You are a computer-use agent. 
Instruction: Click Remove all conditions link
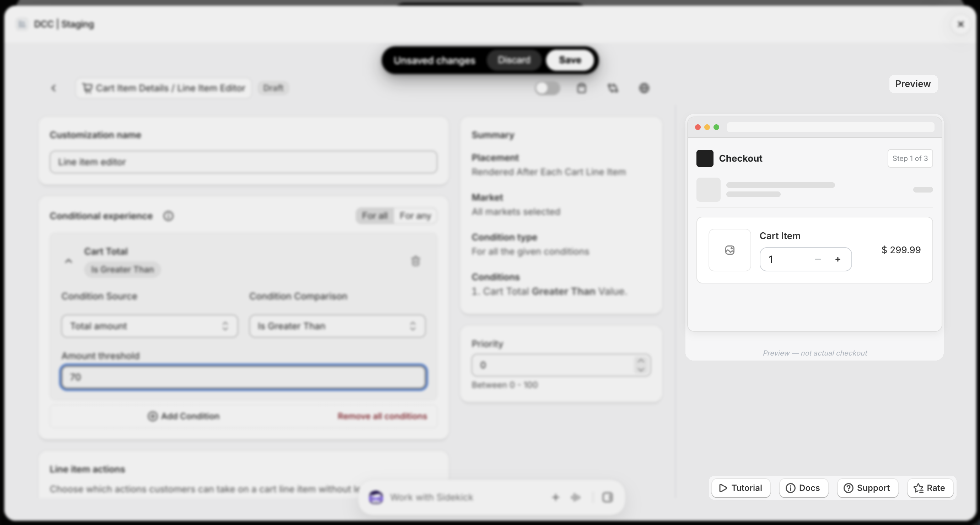coord(382,416)
